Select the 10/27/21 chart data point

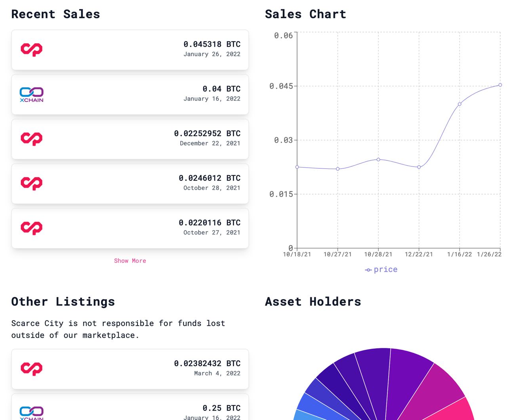tap(338, 169)
